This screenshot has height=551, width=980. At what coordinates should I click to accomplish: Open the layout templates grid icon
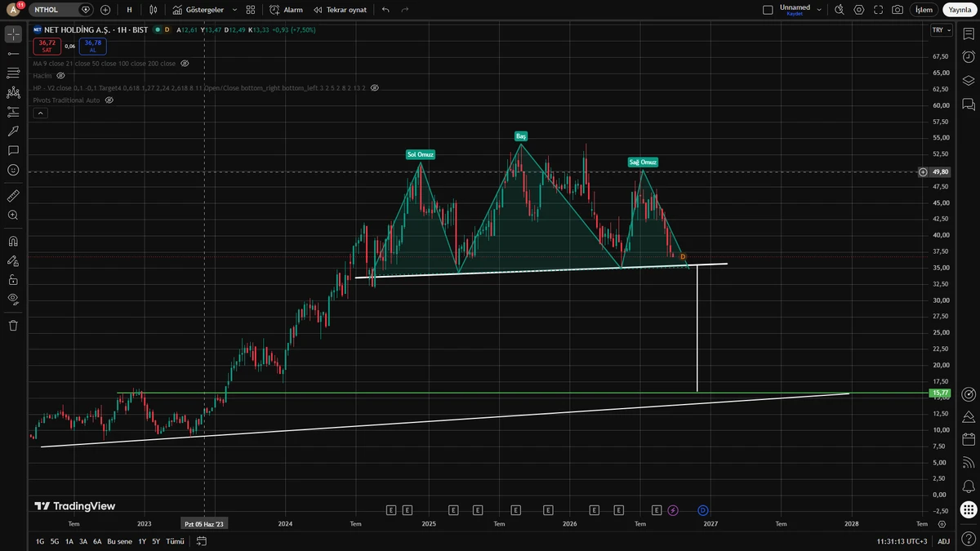coord(251,10)
